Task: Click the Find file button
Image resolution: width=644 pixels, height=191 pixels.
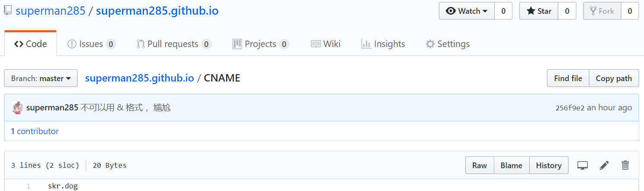Action: pos(568,78)
